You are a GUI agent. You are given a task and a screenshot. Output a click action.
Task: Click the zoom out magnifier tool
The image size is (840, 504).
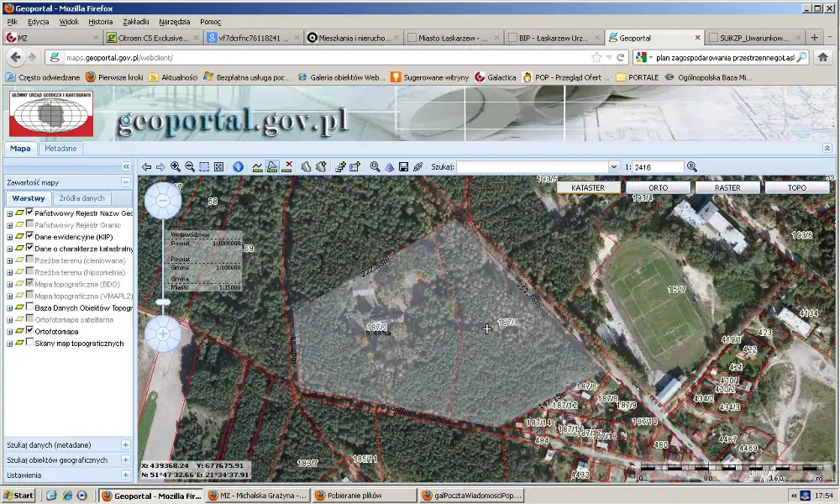click(x=189, y=166)
